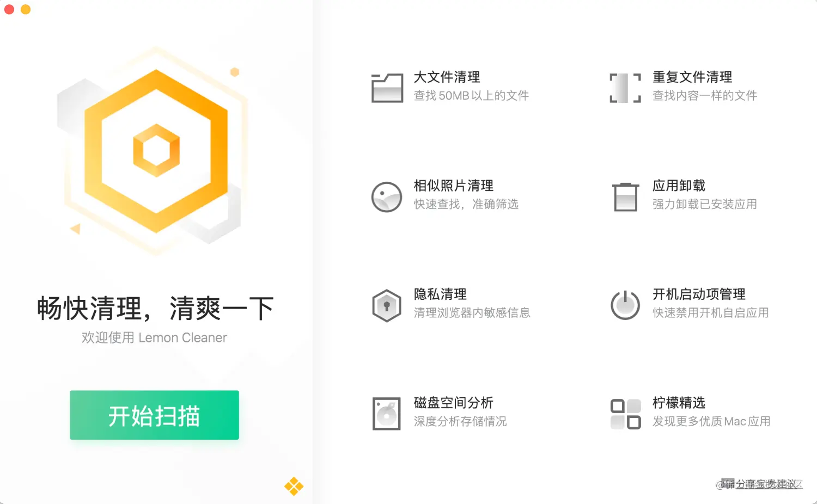Click 柠檬精选 feature title
The width and height of the screenshot is (817, 504).
coord(679,403)
